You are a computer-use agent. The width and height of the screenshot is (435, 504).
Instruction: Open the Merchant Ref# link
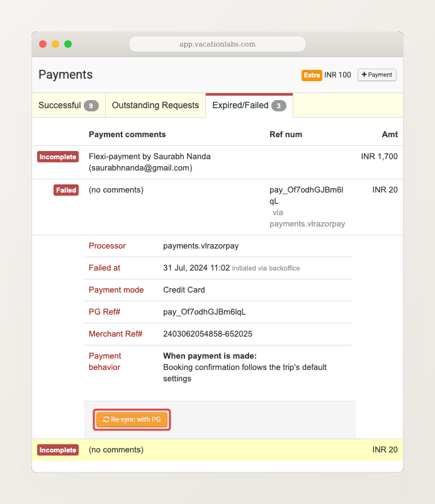tap(117, 333)
